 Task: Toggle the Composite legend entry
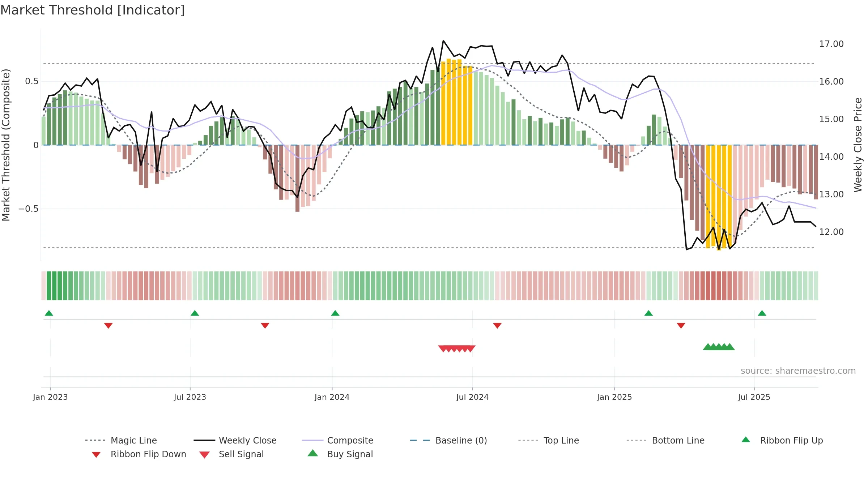[x=337, y=440]
